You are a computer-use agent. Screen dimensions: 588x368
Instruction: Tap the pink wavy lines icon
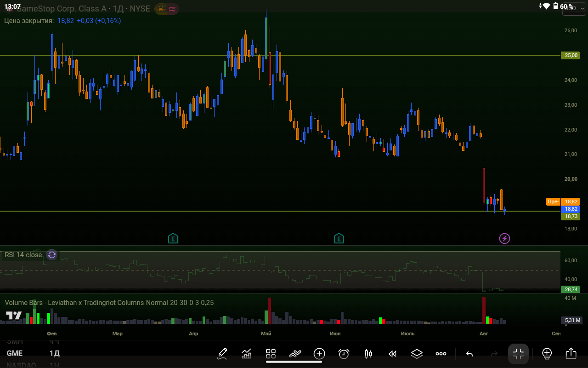[172, 9]
